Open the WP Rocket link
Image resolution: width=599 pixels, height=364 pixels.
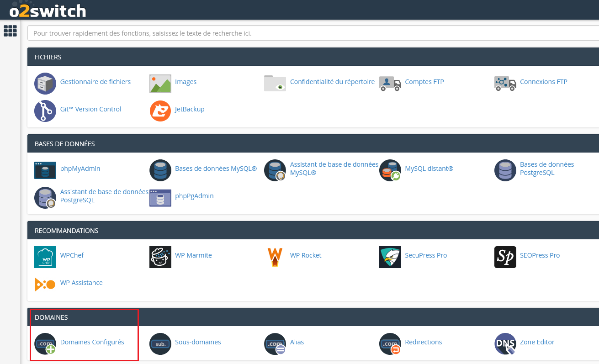306,255
